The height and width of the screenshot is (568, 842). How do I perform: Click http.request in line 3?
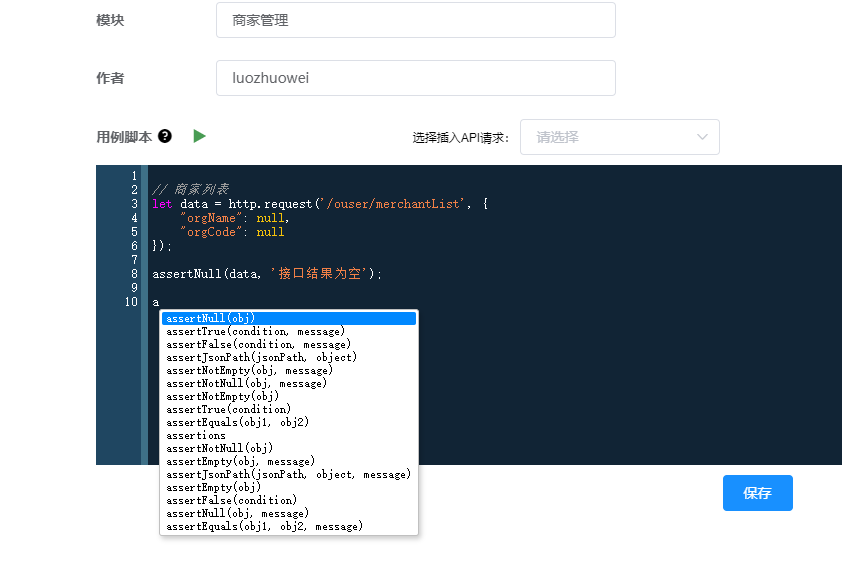click(270, 204)
